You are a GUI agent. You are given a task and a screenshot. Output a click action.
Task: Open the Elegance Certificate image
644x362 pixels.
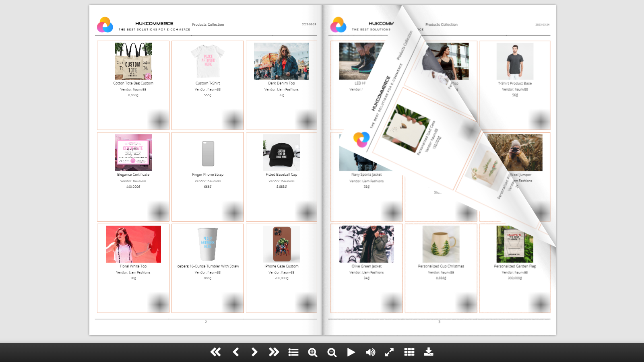pos(133,152)
